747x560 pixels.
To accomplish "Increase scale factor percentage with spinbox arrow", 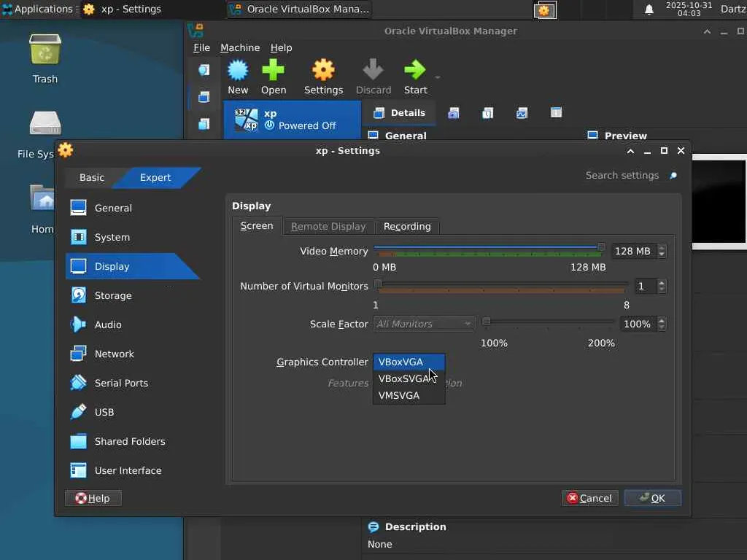I will 662,321.
